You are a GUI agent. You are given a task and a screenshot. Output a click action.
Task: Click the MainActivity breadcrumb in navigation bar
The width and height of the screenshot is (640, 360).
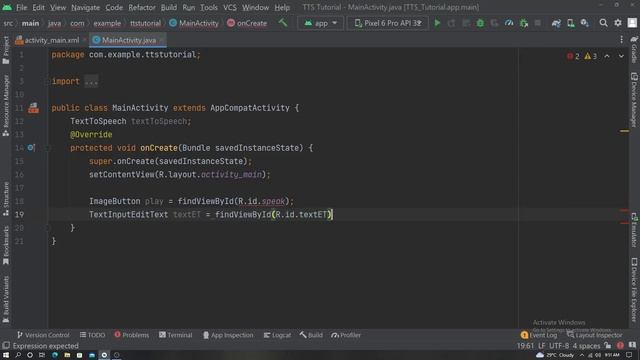click(x=194, y=23)
